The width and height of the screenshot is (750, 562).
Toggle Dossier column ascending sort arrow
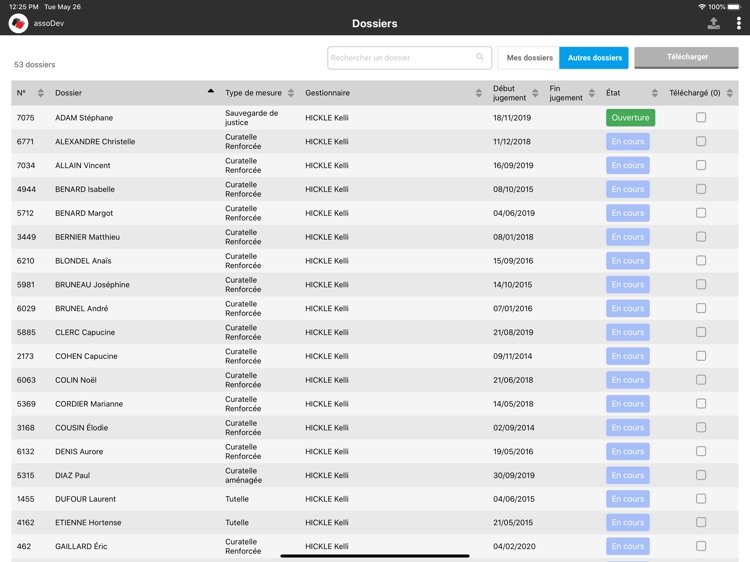(210, 91)
